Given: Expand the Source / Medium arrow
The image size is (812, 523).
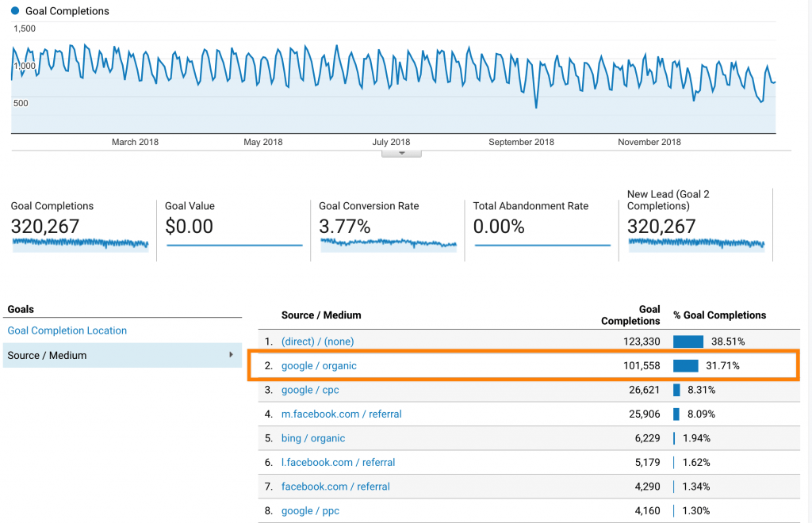Looking at the screenshot, I should (x=232, y=355).
